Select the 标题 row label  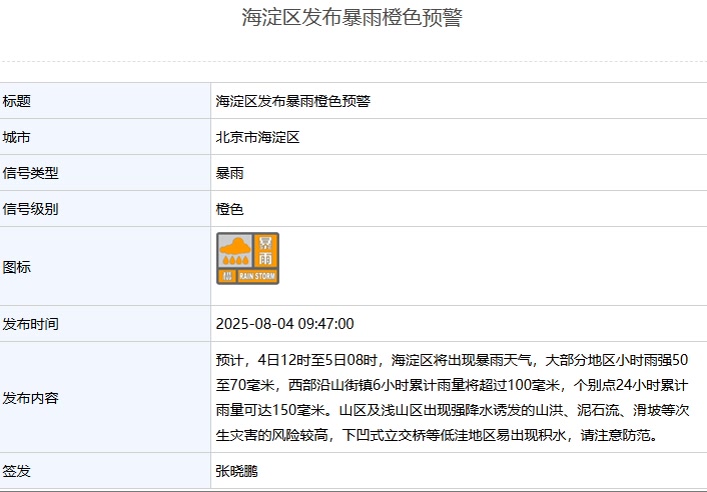tap(17, 101)
